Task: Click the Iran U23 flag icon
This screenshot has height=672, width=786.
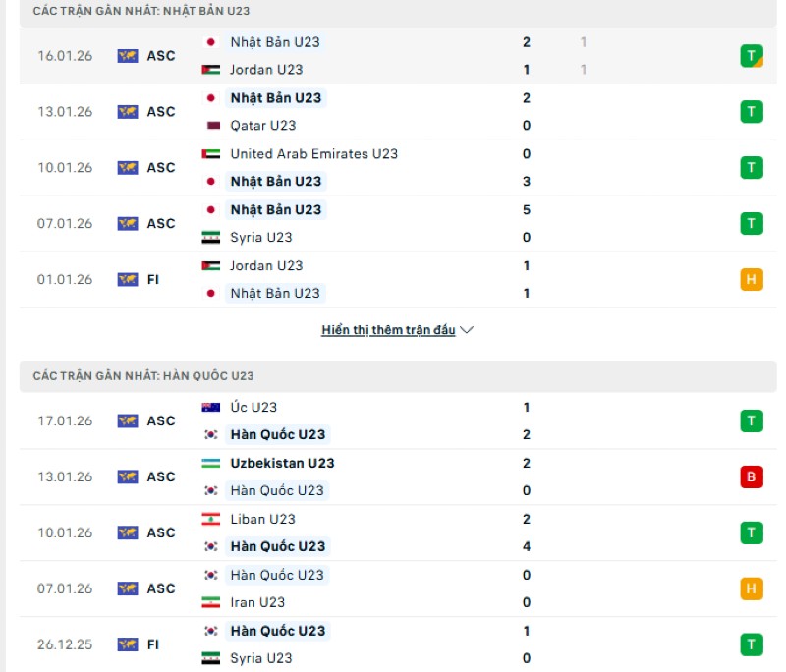Action: coord(210,603)
